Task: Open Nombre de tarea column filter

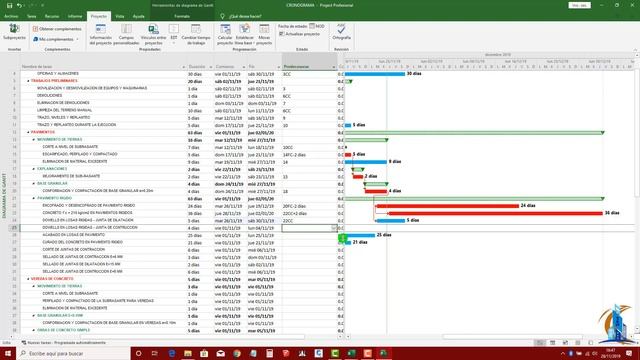Action: pyautogui.click(x=183, y=67)
